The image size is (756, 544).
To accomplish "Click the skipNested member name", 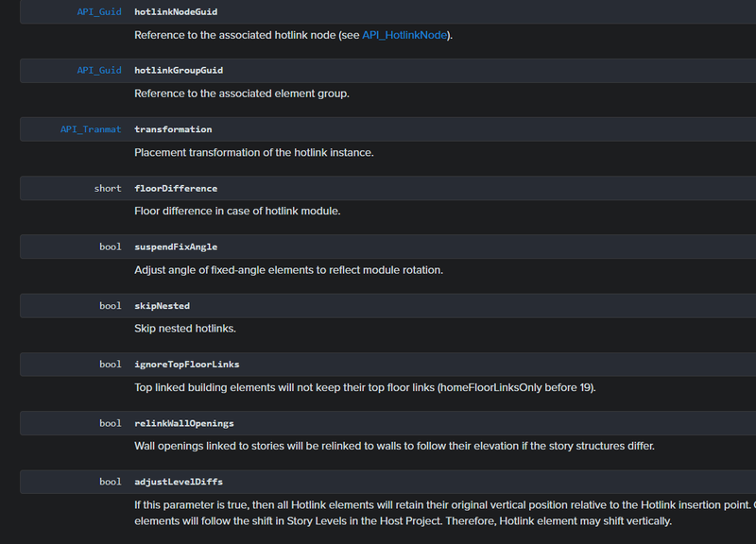I will [162, 306].
